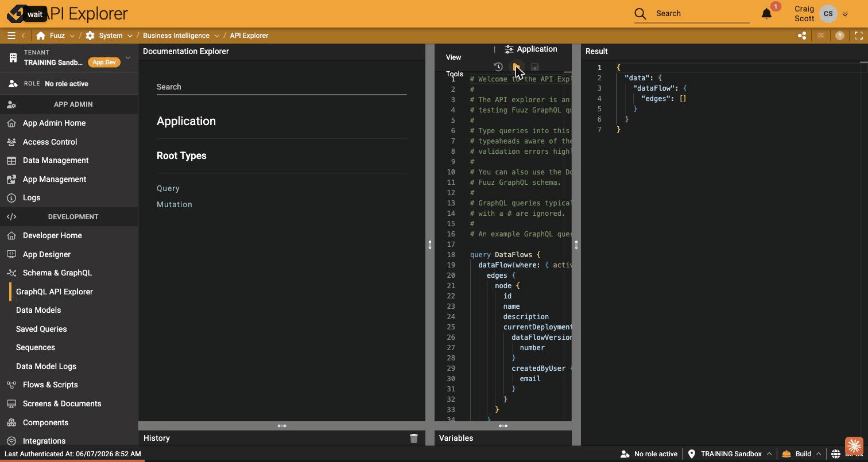Image resolution: width=868 pixels, height=462 pixels.
Task: Click Last Authenticated timestamp in status bar
Action: 73,454
